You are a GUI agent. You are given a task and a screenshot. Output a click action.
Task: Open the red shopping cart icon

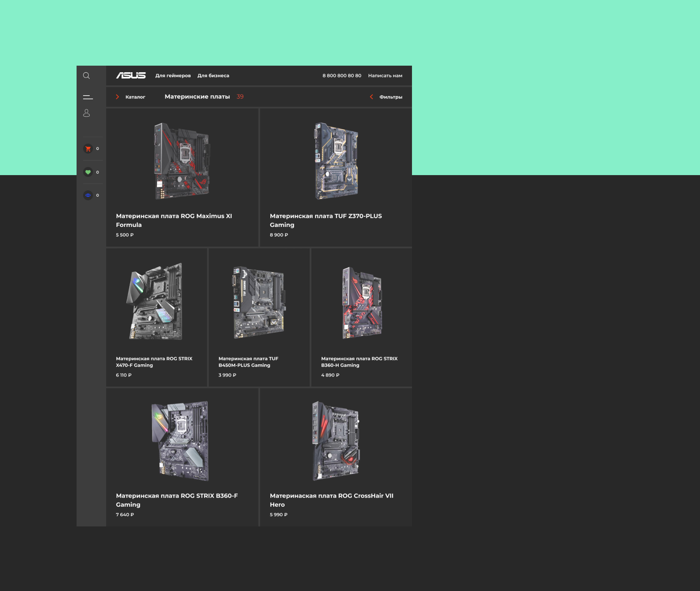88,148
